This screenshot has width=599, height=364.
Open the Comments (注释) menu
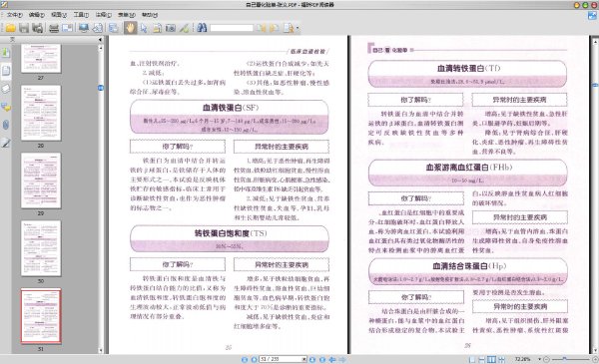[x=104, y=15]
